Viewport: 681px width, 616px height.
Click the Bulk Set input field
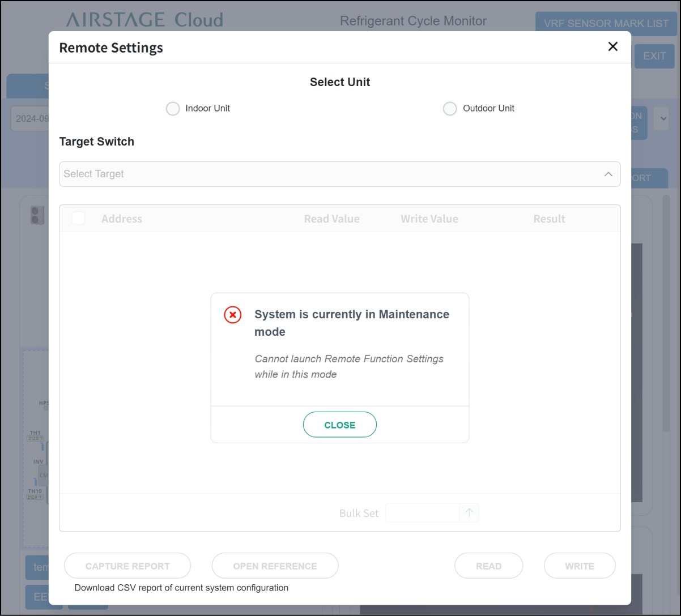pyautogui.click(x=422, y=513)
